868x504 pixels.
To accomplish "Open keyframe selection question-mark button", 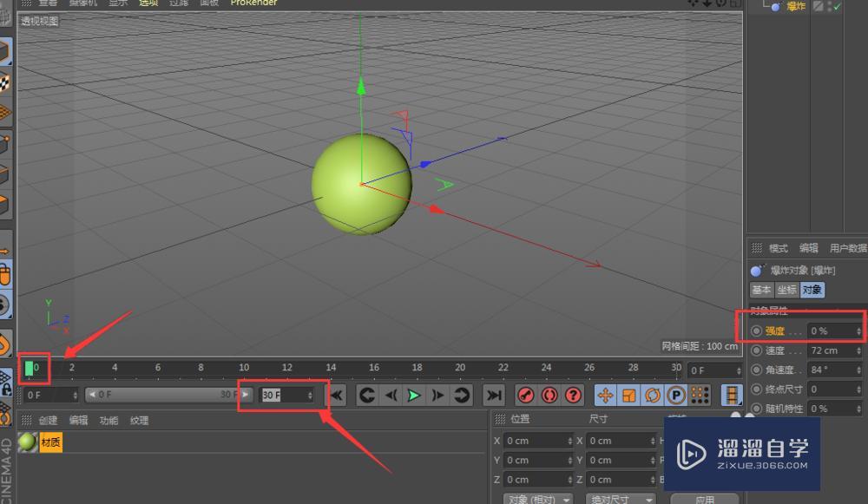I will tap(573, 395).
